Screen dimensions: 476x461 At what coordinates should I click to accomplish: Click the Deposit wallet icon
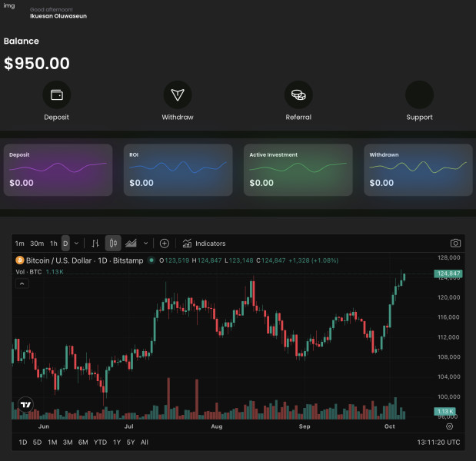coord(56,95)
